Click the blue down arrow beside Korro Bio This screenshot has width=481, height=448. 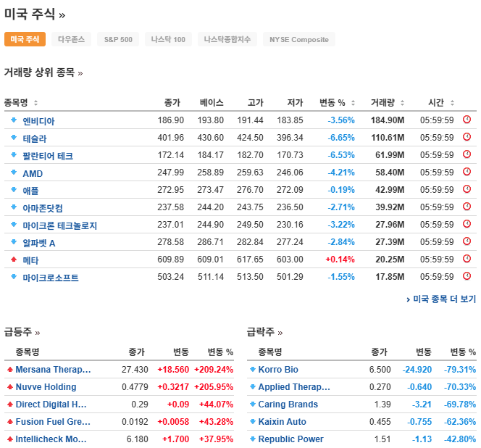click(x=253, y=370)
